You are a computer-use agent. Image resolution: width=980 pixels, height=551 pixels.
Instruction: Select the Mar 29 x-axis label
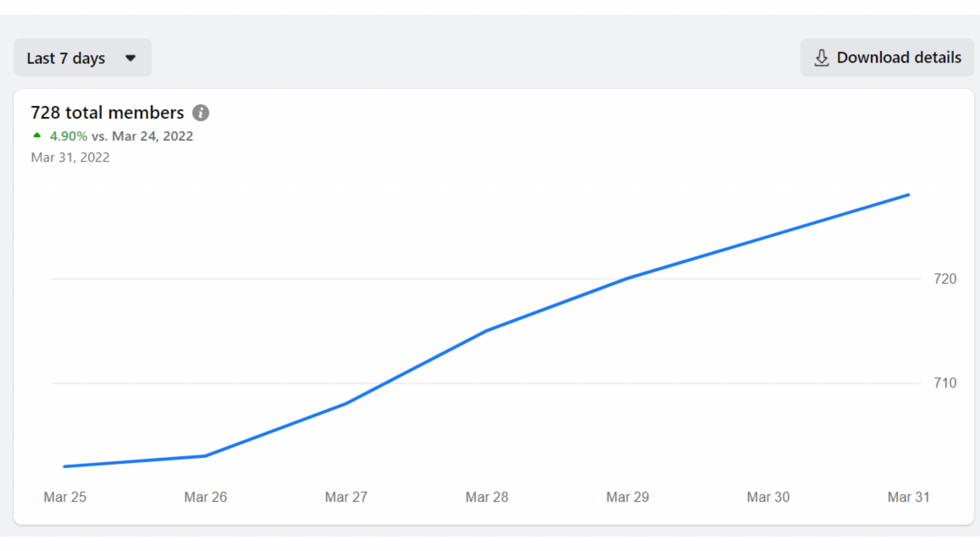[x=627, y=497]
